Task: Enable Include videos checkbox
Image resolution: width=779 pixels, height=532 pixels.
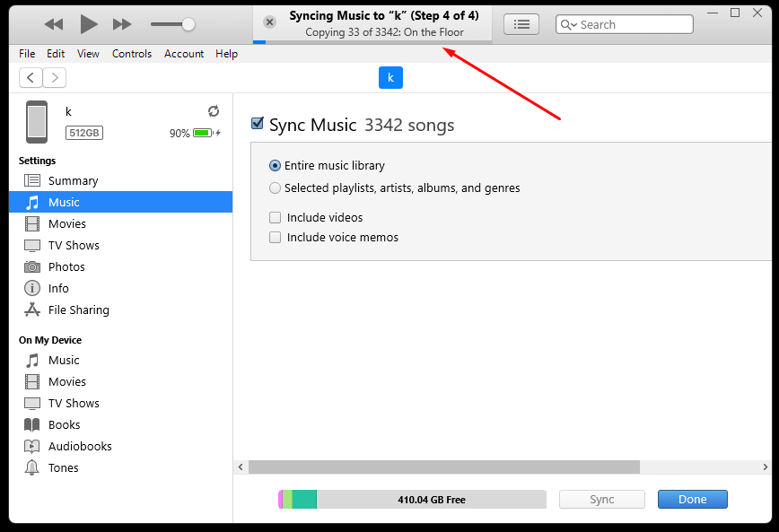Action: [275, 218]
